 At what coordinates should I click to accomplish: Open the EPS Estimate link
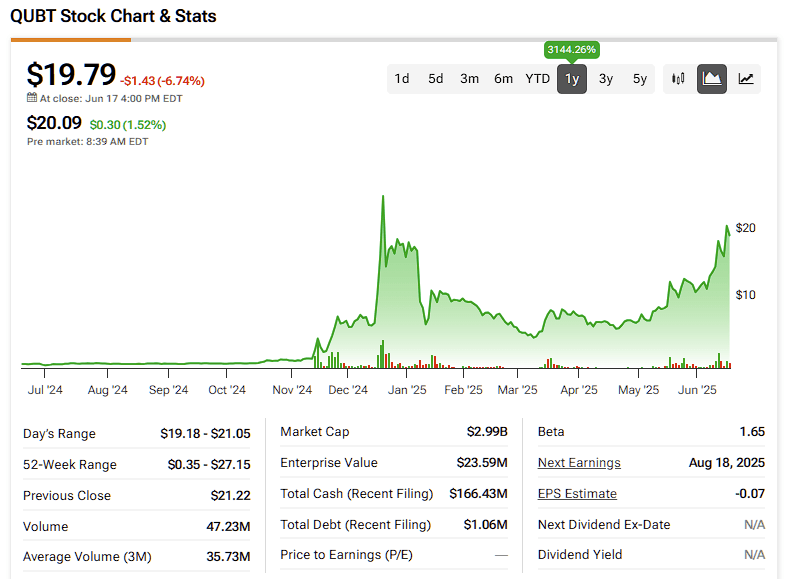click(x=577, y=494)
